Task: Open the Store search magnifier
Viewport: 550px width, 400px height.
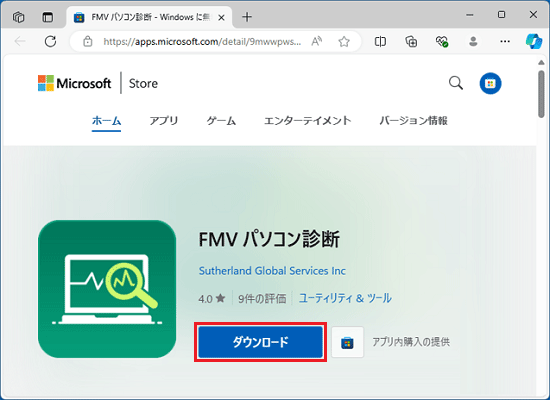Action: click(456, 83)
